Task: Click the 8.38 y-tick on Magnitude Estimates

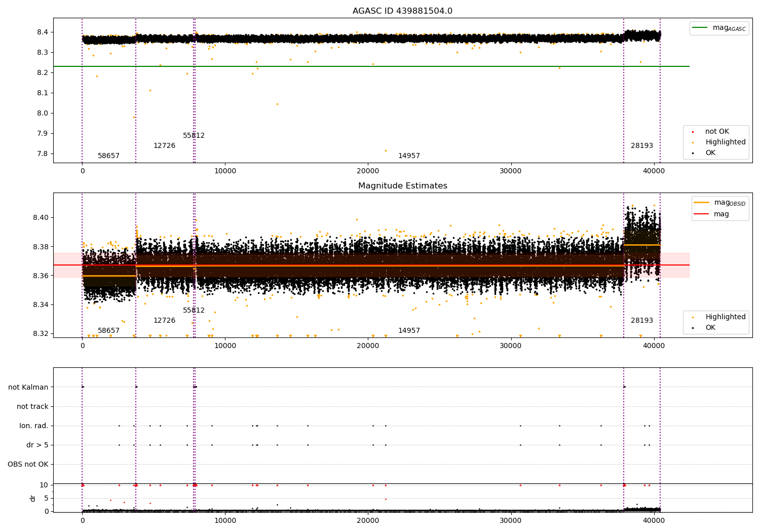Action: coord(41,247)
